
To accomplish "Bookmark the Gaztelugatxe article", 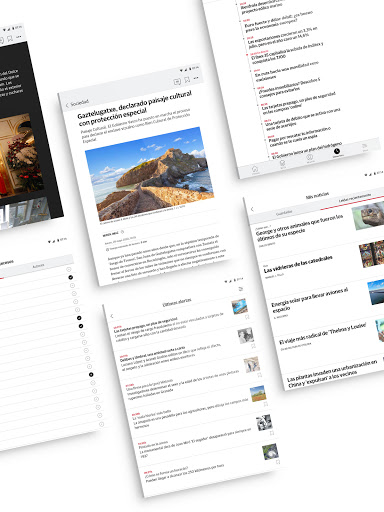I will 187,80.
